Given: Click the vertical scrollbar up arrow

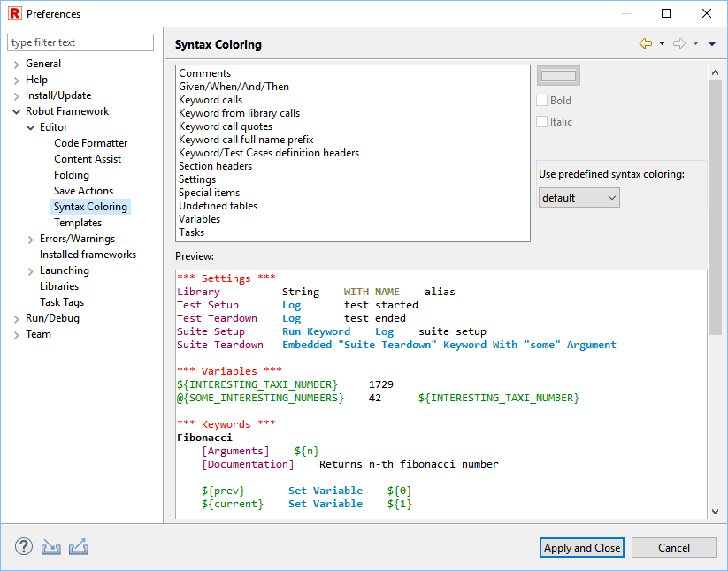Looking at the screenshot, I should click(715, 72).
